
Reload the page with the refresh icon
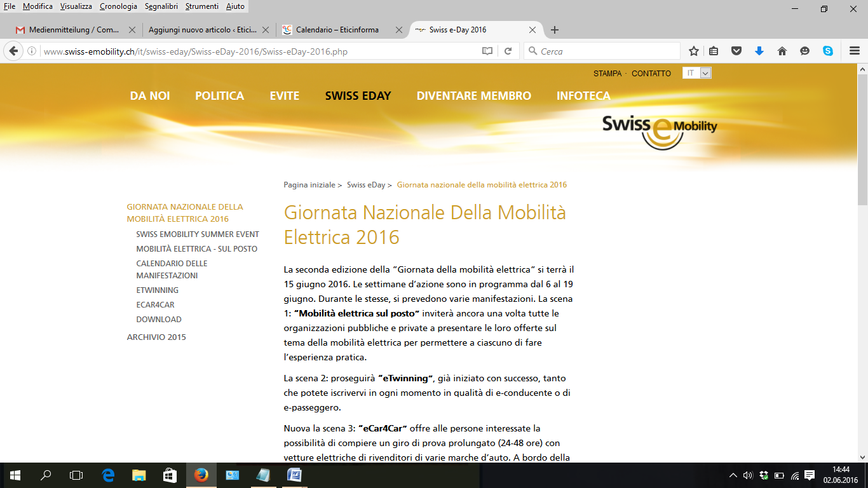pos(508,51)
